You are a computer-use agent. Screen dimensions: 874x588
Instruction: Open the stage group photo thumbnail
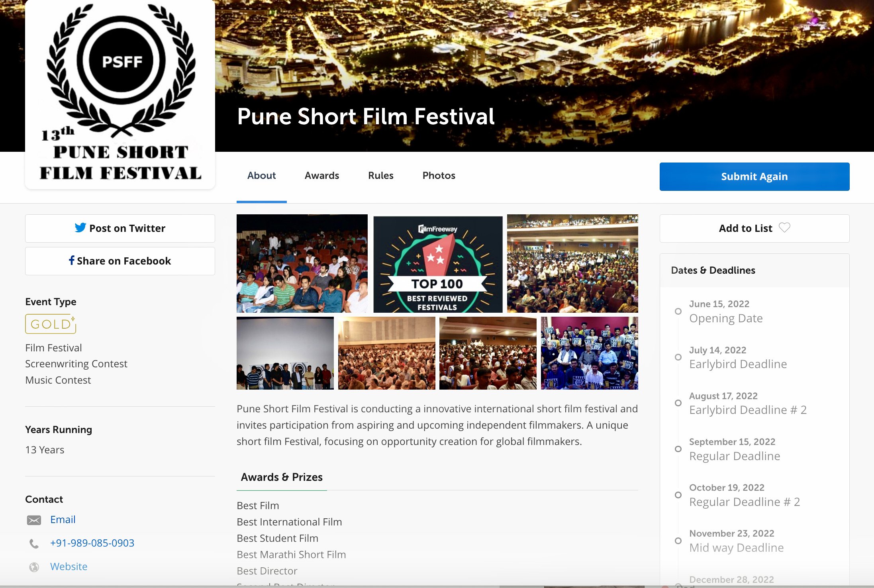285,353
